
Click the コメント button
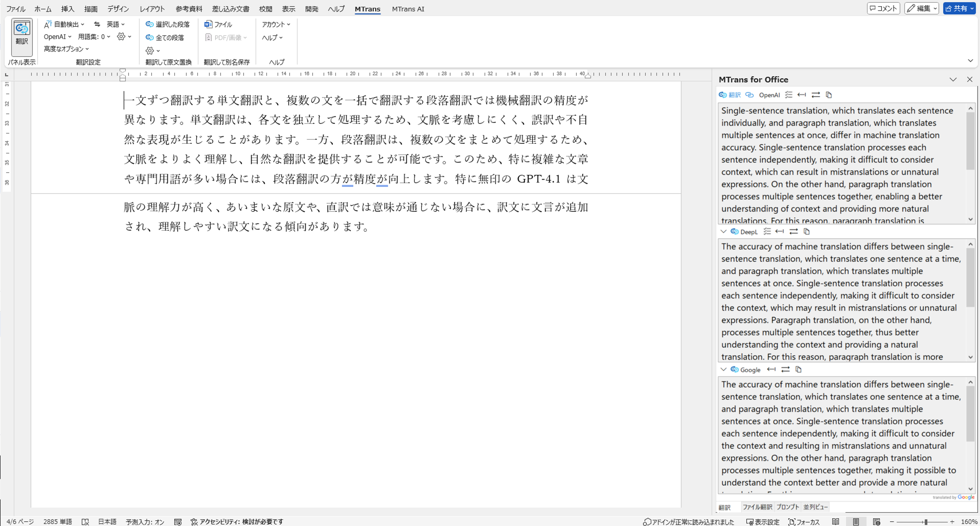click(883, 8)
